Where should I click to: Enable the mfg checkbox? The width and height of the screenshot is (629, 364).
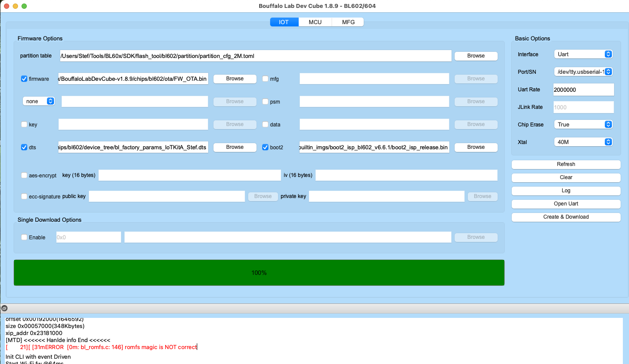point(265,79)
